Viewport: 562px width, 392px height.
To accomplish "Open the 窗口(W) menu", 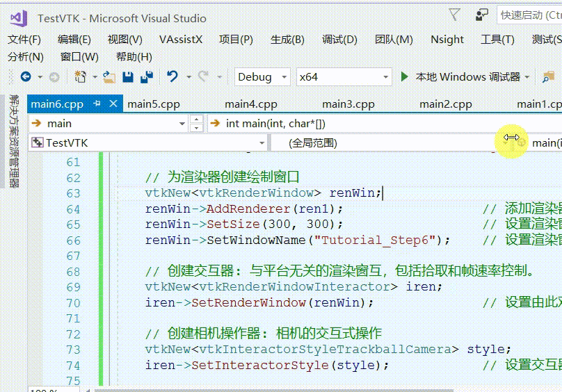I will point(79,56).
